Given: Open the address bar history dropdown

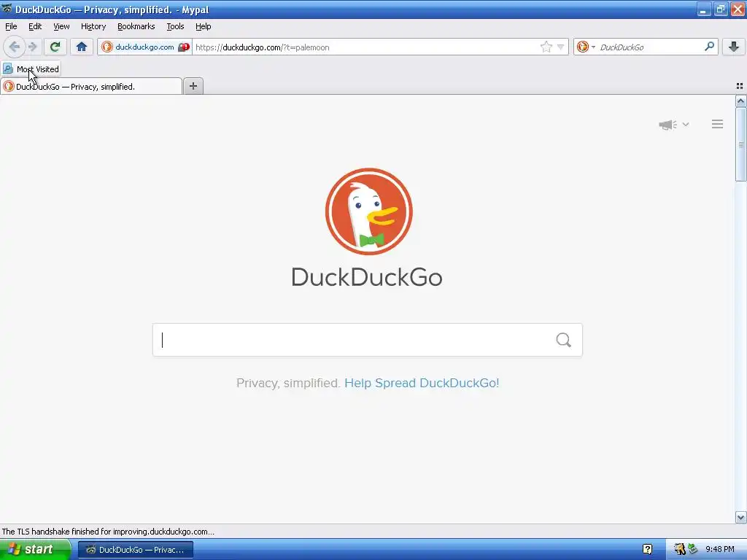Looking at the screenshot, I should pos(561,47).
